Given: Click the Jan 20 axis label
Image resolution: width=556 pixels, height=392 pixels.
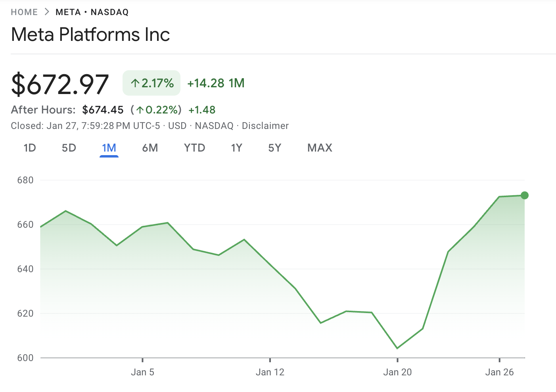Looking at the screenshot, I should click(x=397, y=372).
